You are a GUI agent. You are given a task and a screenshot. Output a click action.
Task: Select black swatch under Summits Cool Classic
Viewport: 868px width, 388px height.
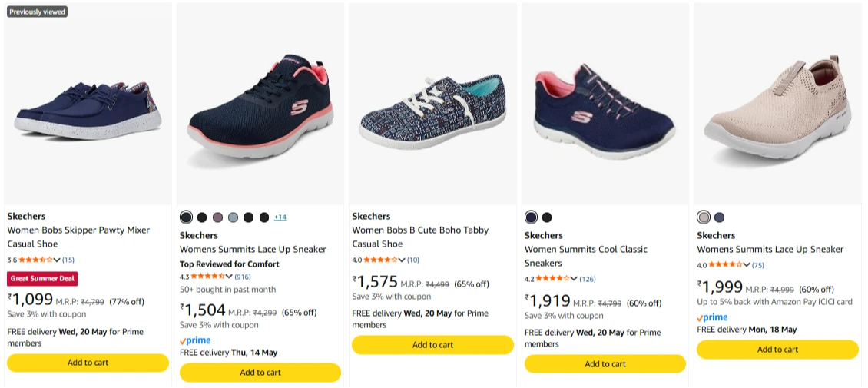[547, 217]
